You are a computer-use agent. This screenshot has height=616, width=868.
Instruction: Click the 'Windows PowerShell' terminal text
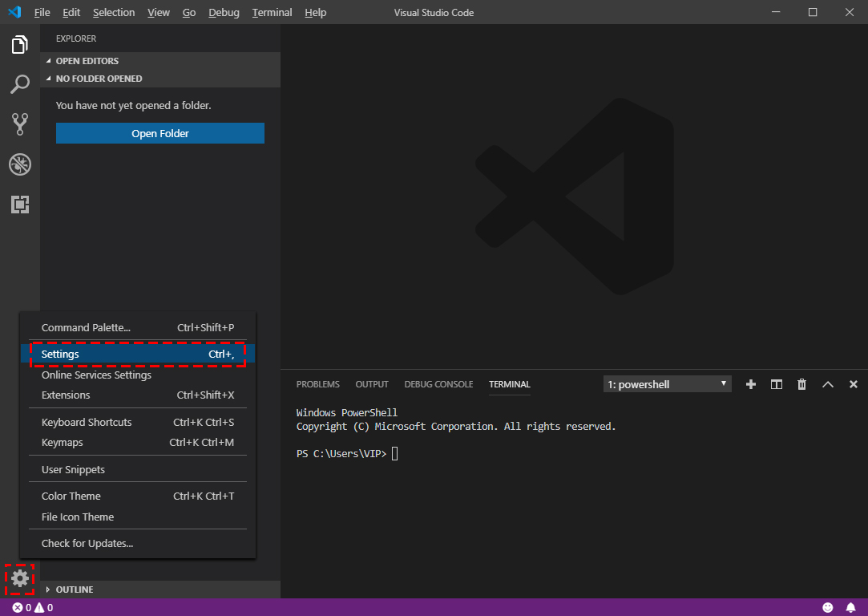[346, 413]
